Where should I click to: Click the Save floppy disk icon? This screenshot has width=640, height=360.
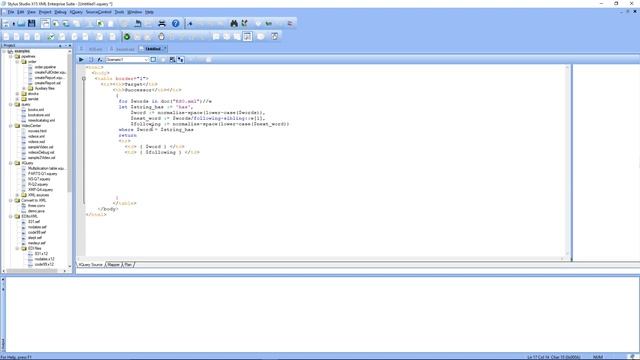(31, 24)
